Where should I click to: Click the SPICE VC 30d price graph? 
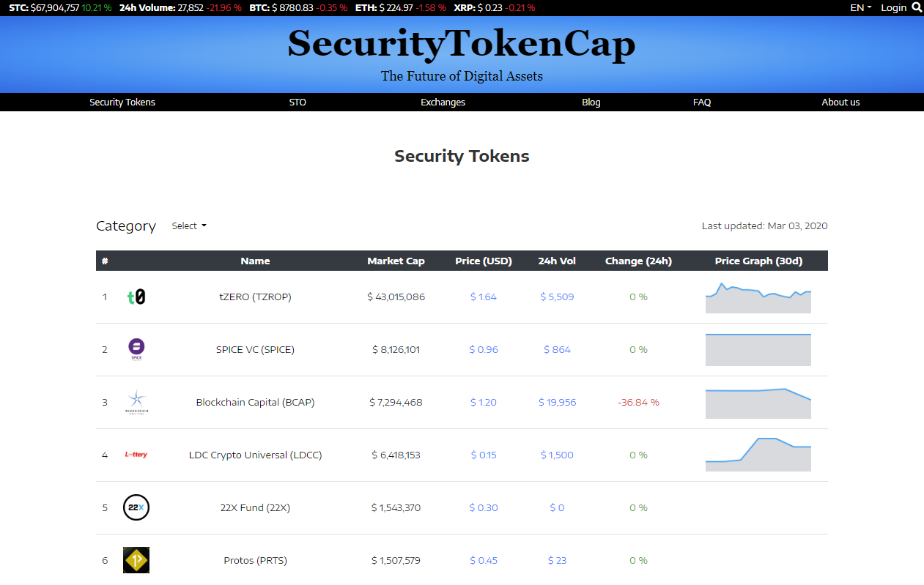758,350
